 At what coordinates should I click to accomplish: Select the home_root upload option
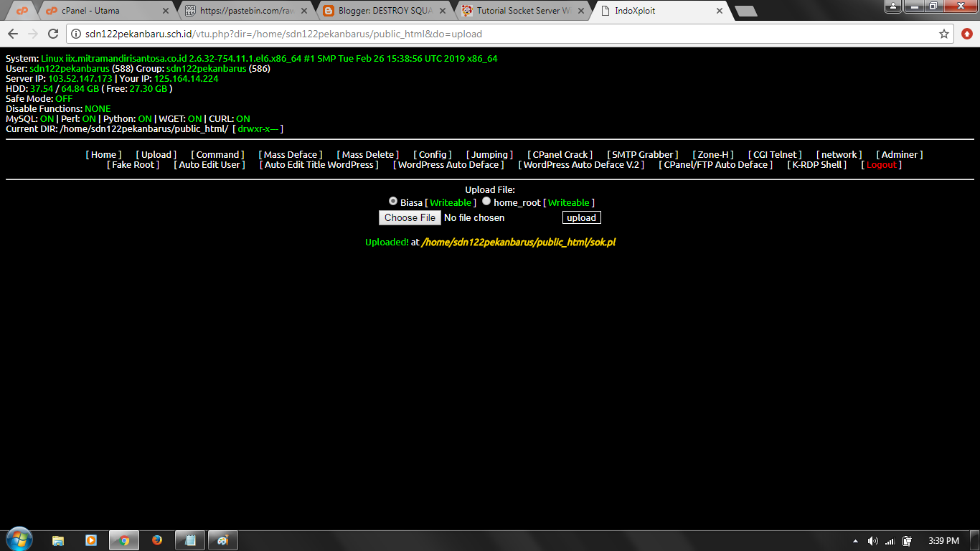[486, 202]
